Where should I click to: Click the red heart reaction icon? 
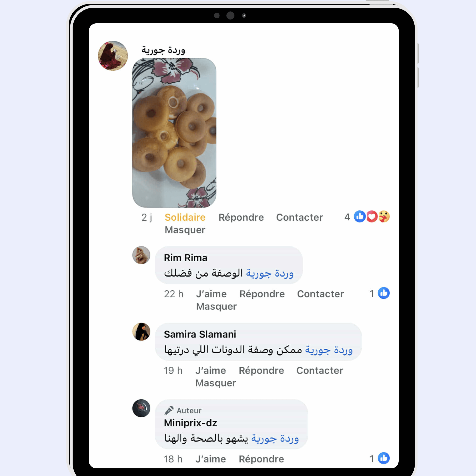pos(372,217)
